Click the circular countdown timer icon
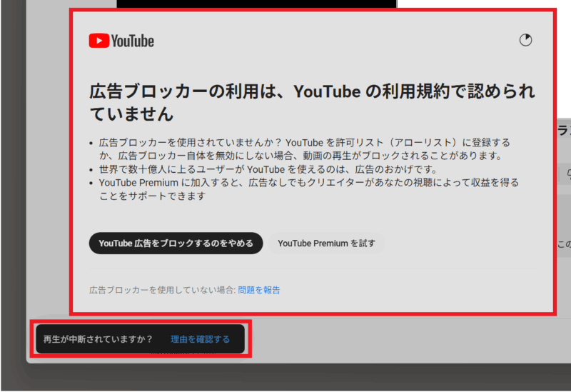Image resolution: width=571 pixels, height=392 pixels. point(525,40)
